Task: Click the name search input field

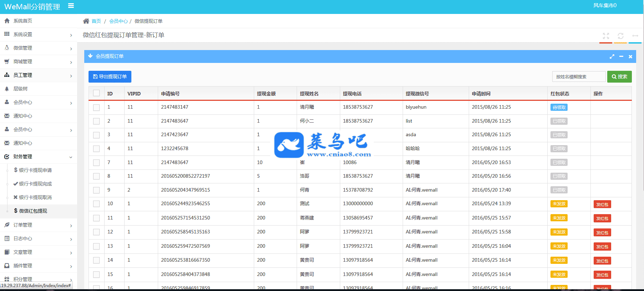Action: point(578,77)
